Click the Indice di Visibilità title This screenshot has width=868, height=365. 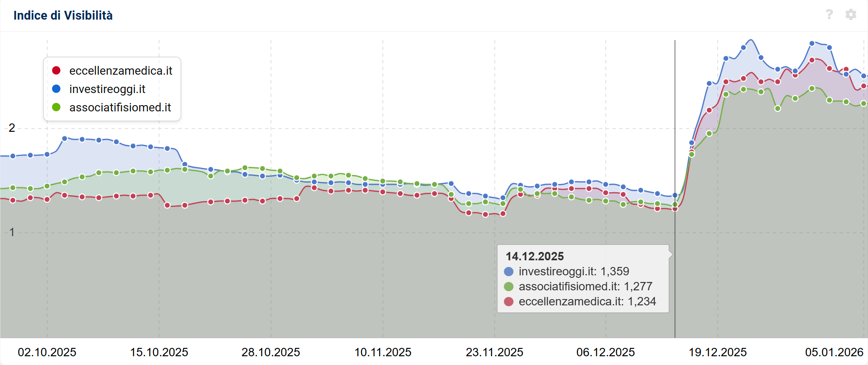63,15
